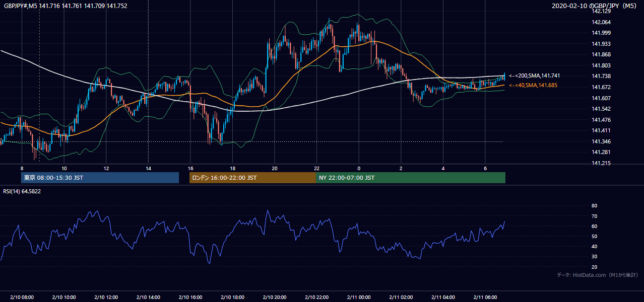Click the time label 2/11 06:00
This screenshot has height=302, width=644.
click(x=485, y=297)
